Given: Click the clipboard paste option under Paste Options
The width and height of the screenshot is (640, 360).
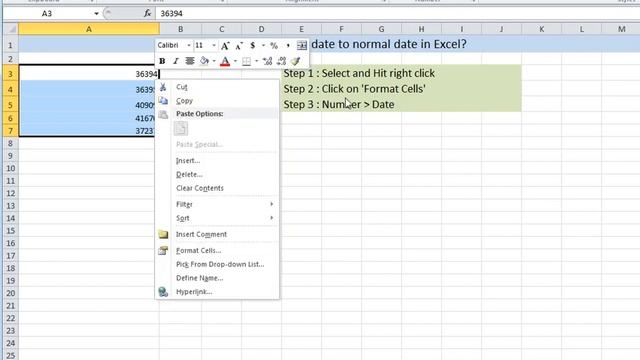Looking at the screenshot, I should click(181, 129).
